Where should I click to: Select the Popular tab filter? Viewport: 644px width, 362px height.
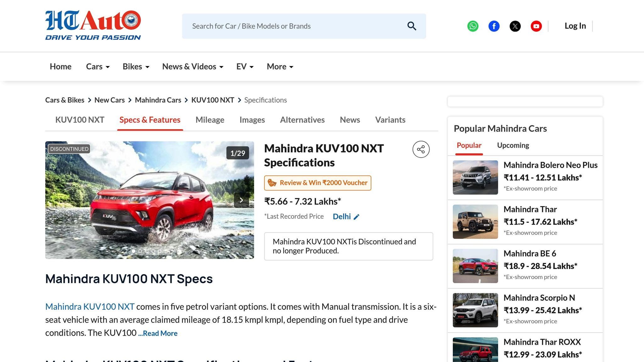[469, 145]
